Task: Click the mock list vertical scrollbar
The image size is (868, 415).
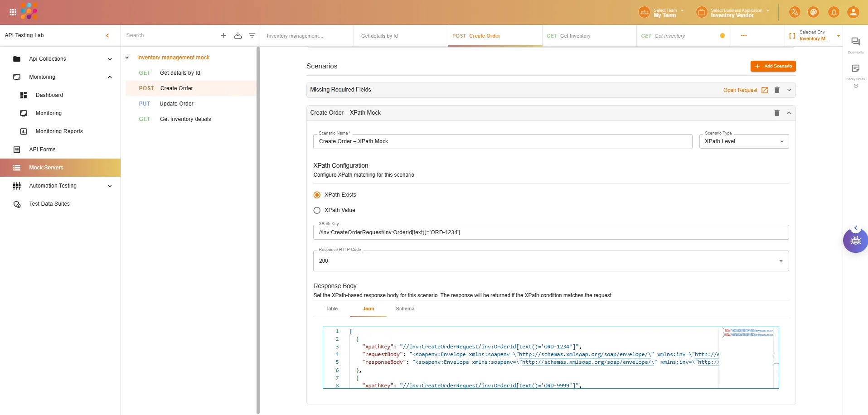Action: pyautogui.click(x=258, y=230)
